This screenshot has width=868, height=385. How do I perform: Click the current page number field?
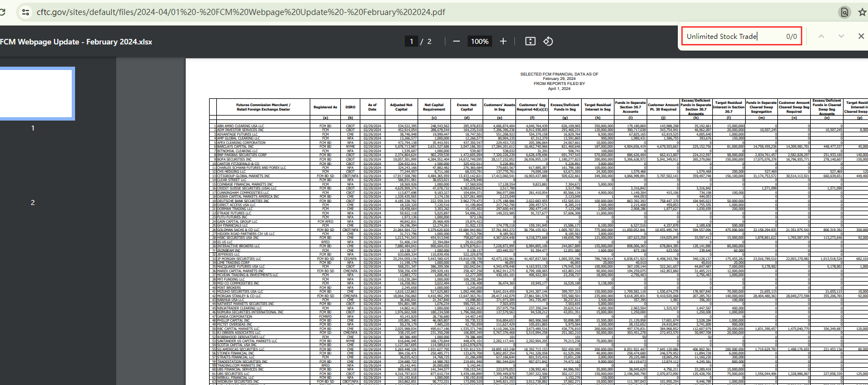(411, 42)
